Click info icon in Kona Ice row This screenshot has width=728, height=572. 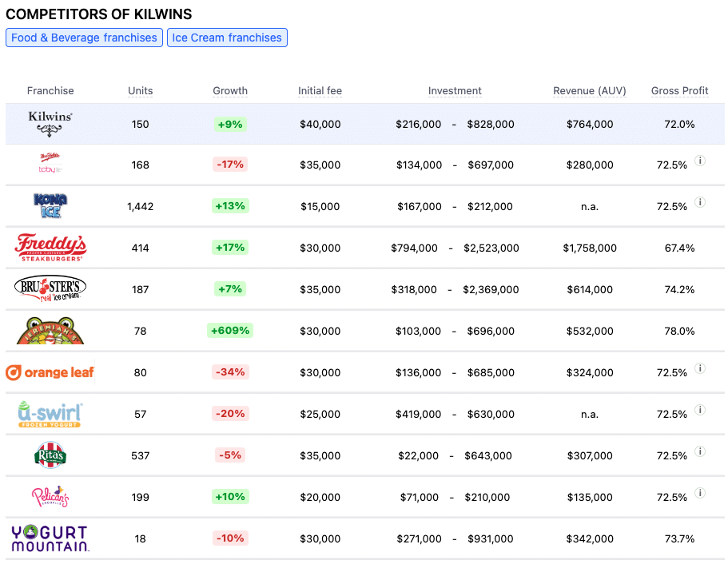[x=700, y=202]
